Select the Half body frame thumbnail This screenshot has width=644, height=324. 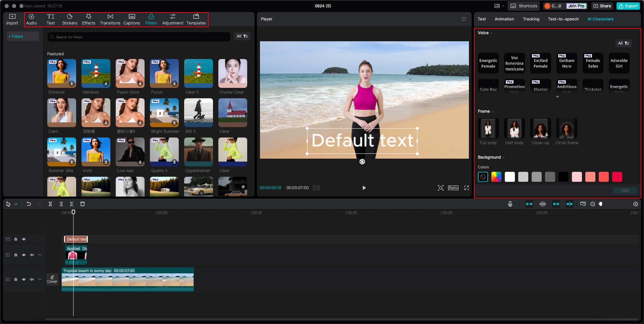tap(514, 128)
